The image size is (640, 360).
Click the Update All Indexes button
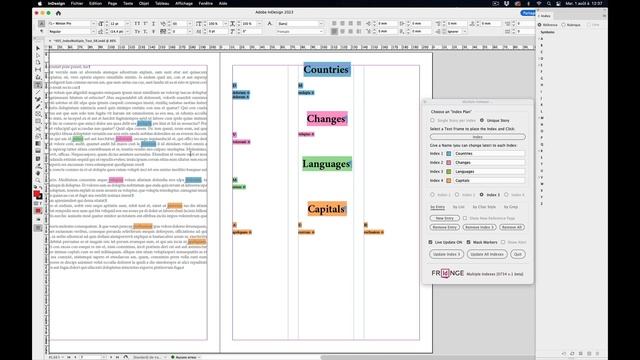[487, 254]
